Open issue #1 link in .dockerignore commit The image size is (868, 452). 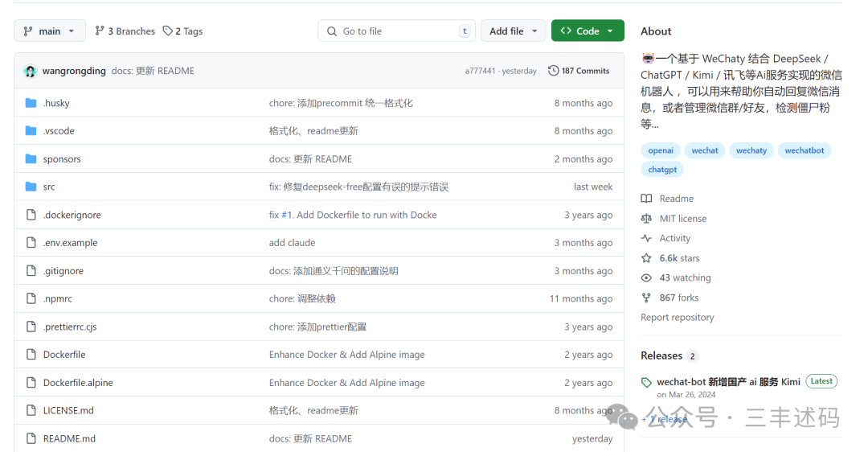tap(286, 215)
